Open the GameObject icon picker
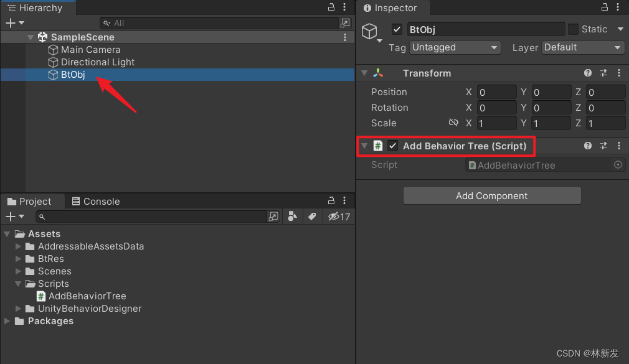The width and height of the screenshot is (629, 364). tap(371, 32)
